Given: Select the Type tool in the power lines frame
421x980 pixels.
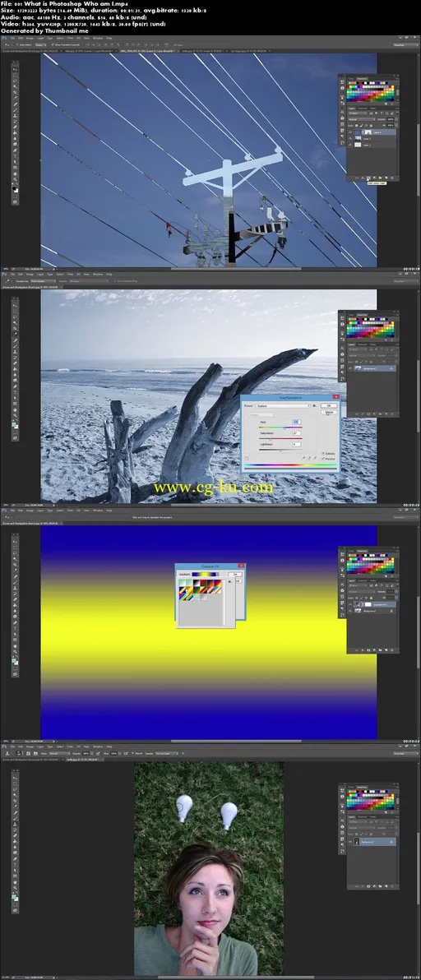Looking at the screenshot, I should click(15, 156).
